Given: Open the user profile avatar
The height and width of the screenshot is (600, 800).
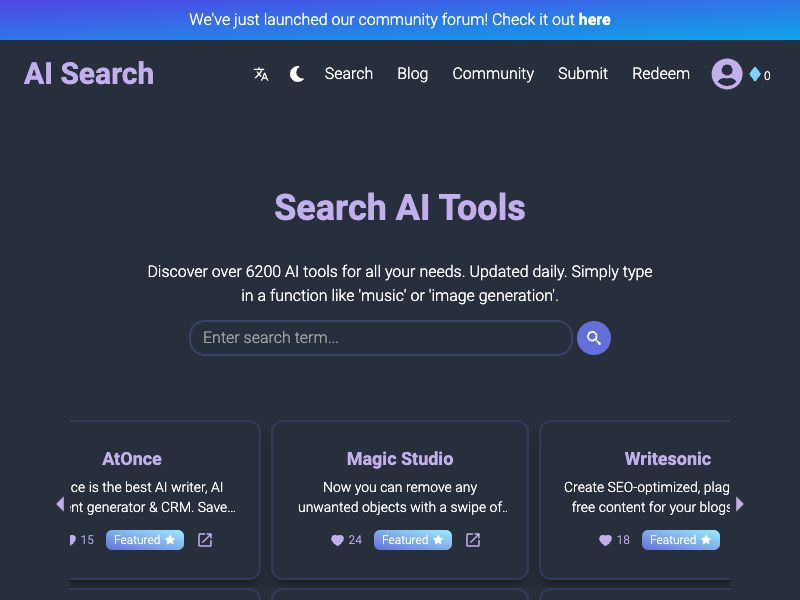Looking at the screenshot, I should pos(727,74).
